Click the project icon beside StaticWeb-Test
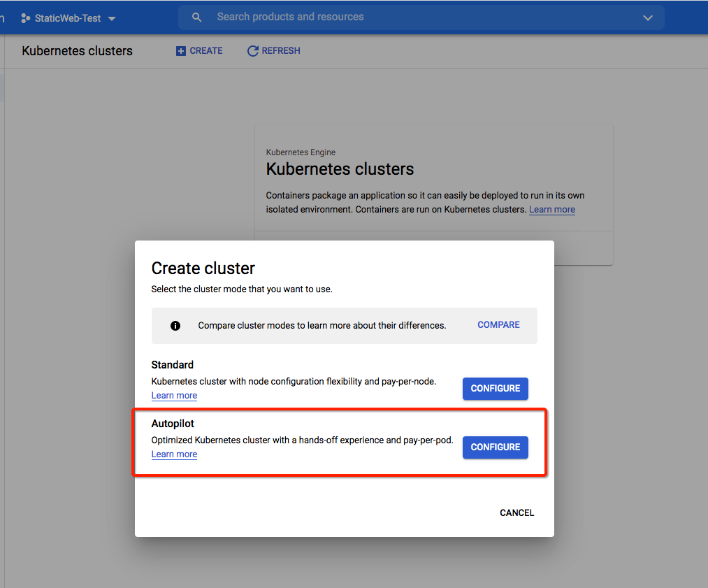This screenshot has width=708, height=588. (x=24, y=17)
